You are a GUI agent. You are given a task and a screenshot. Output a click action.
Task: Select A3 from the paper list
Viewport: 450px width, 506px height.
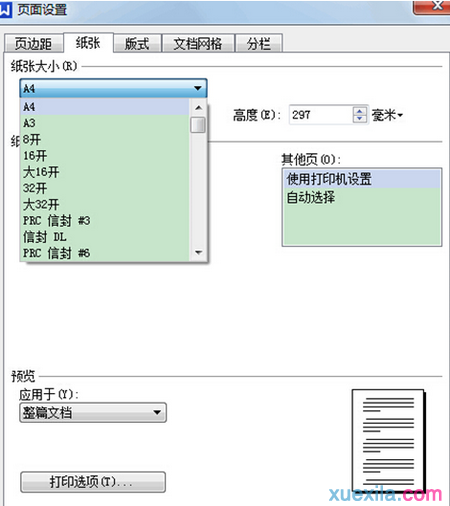point(105,123)
